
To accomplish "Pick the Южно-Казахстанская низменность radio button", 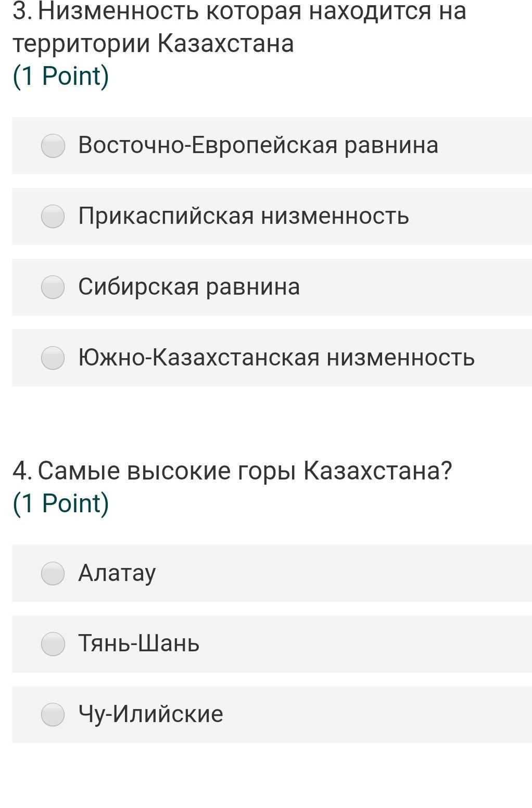I will [53, 358].
